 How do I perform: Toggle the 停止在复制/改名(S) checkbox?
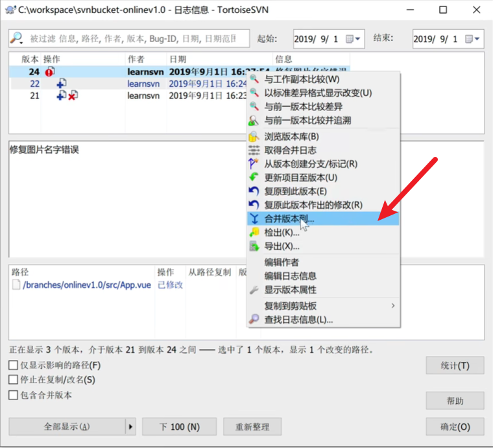point(13,379)
